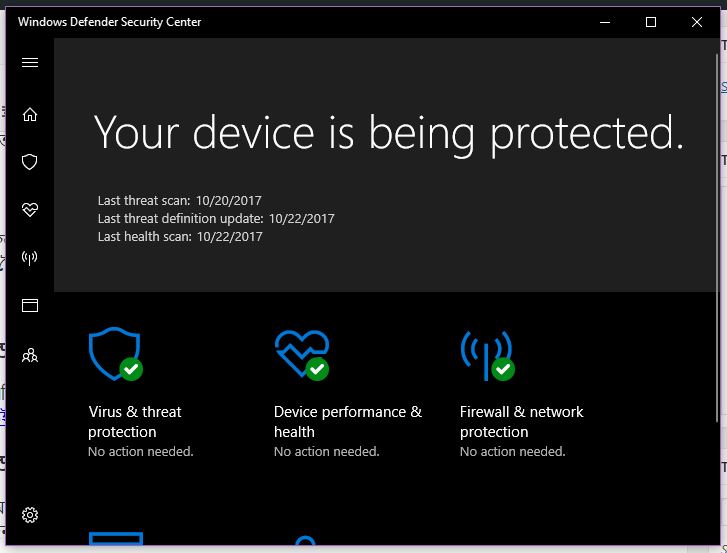Image resolution: width=727 pixels, height=553 pixels.
Task: Open the Device performance & health label
Action: pos(348,422)
